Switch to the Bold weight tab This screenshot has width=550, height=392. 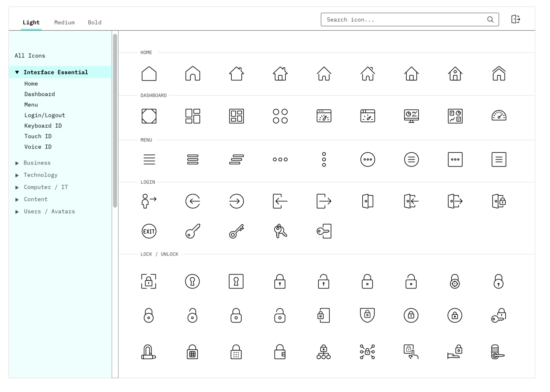click(x=95, y=22)
